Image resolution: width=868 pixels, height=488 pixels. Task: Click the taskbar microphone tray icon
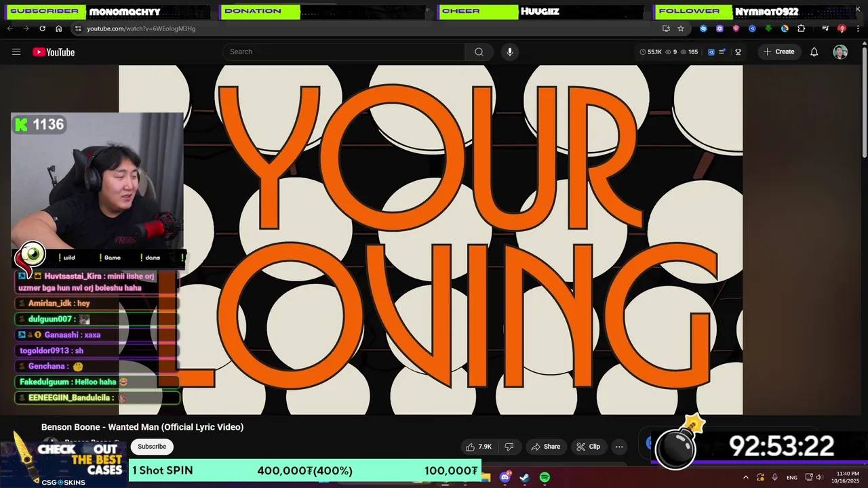(x=775, y=477)
